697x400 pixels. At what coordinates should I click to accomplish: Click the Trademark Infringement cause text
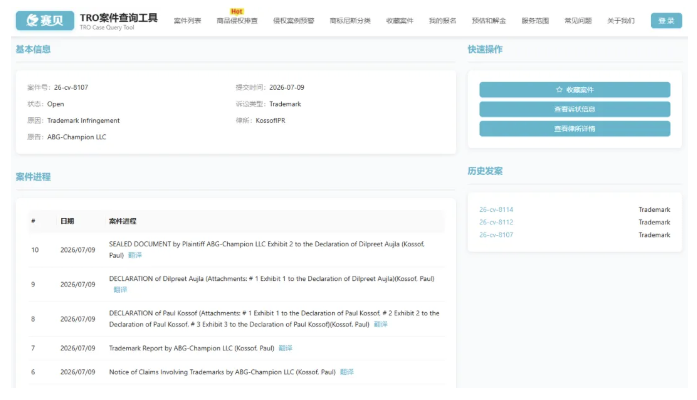tap(84, 120)
